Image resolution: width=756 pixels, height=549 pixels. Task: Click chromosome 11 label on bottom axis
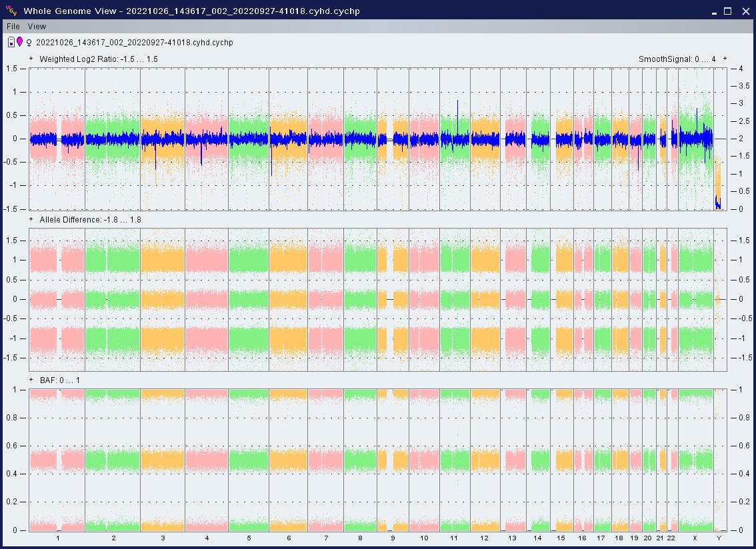coord(454,538)
